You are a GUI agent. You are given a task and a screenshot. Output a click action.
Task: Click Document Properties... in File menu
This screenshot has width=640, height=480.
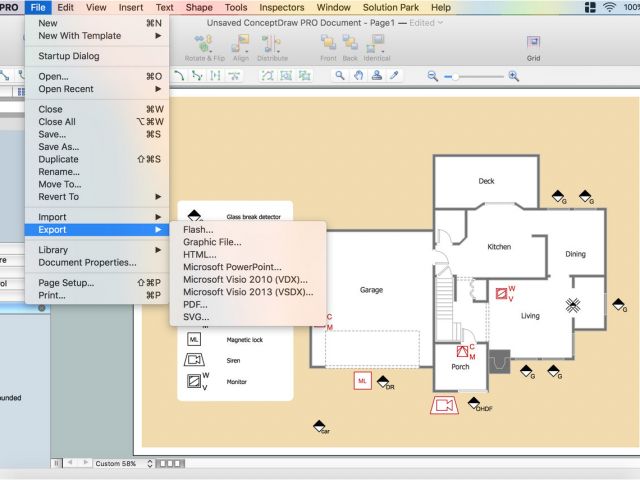point(87,263)
